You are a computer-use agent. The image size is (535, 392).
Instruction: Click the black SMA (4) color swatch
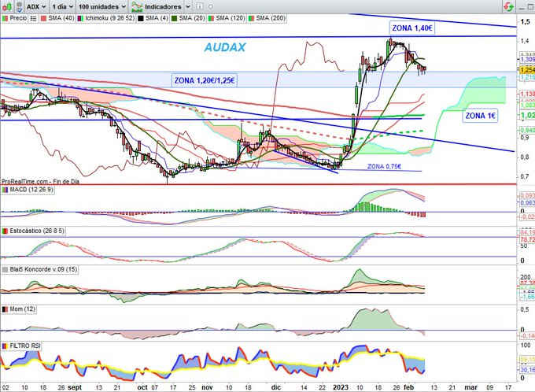[x=140, y=18]
